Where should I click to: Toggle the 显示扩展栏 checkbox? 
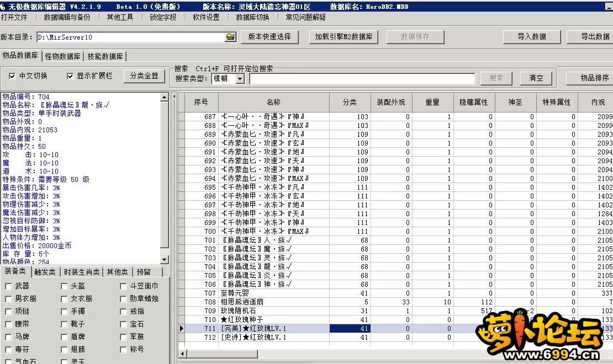pyautogui.click(x=70, y=76)
